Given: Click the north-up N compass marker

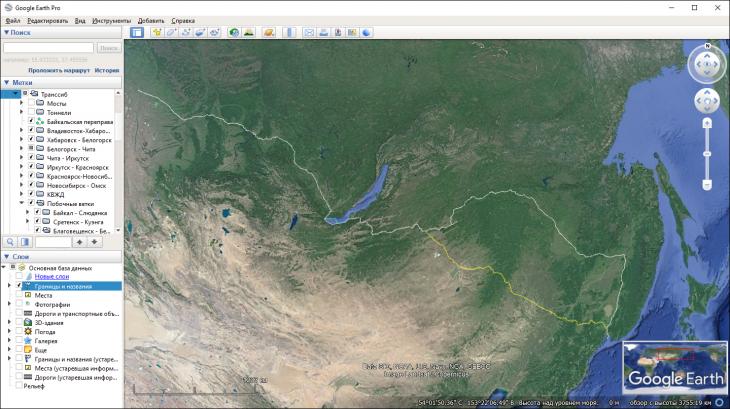Looking at the screenshot, I should [708, 46].
